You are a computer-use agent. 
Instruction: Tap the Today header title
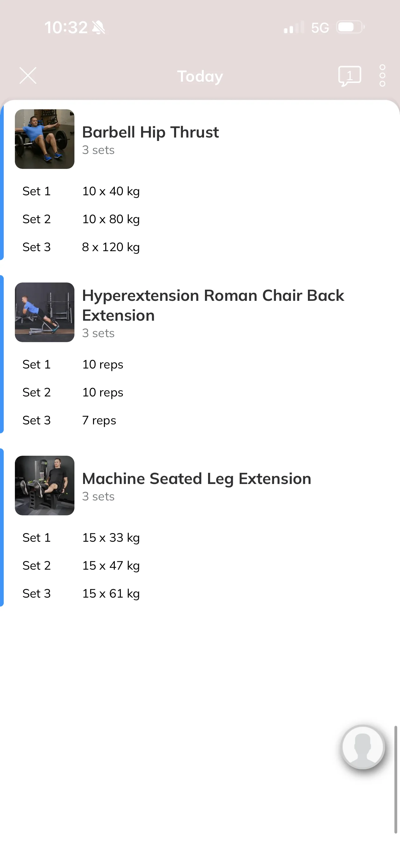200,76
